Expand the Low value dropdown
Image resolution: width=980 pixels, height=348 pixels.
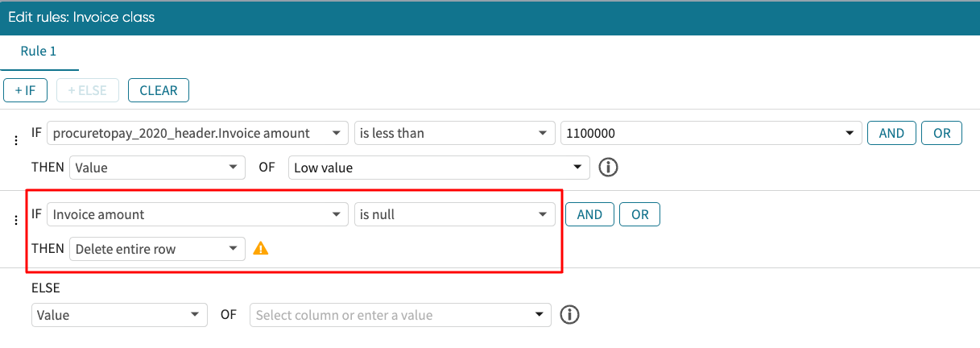(x=438, y=168)
